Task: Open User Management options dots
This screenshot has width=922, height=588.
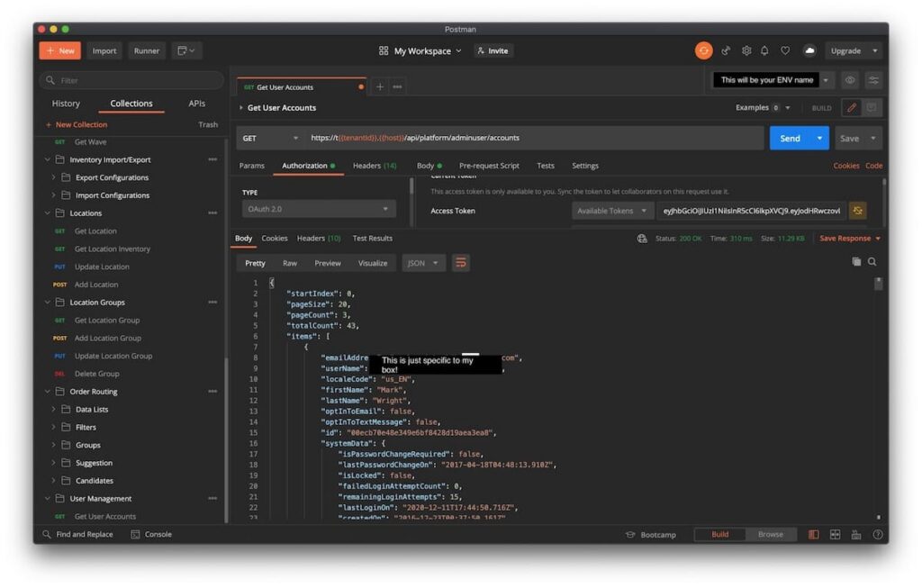Action: click(212, 499)
